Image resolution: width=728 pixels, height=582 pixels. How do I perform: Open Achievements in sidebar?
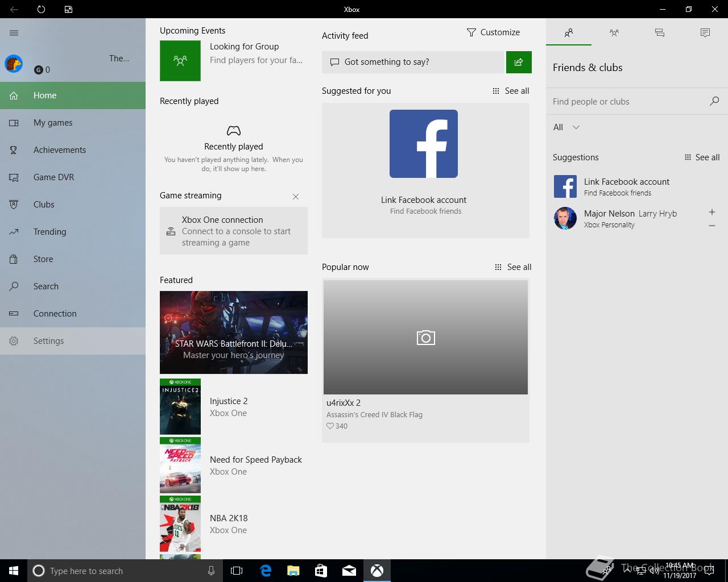coord(73,150)
